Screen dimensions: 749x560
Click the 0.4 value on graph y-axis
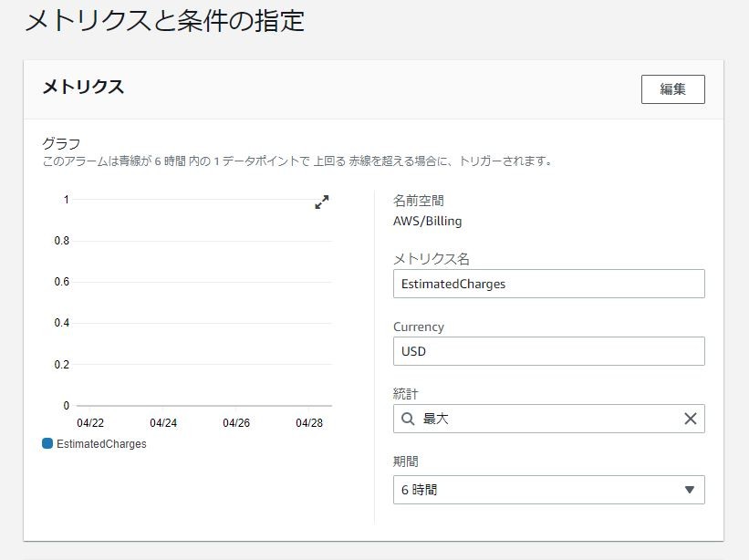point(62,323)
